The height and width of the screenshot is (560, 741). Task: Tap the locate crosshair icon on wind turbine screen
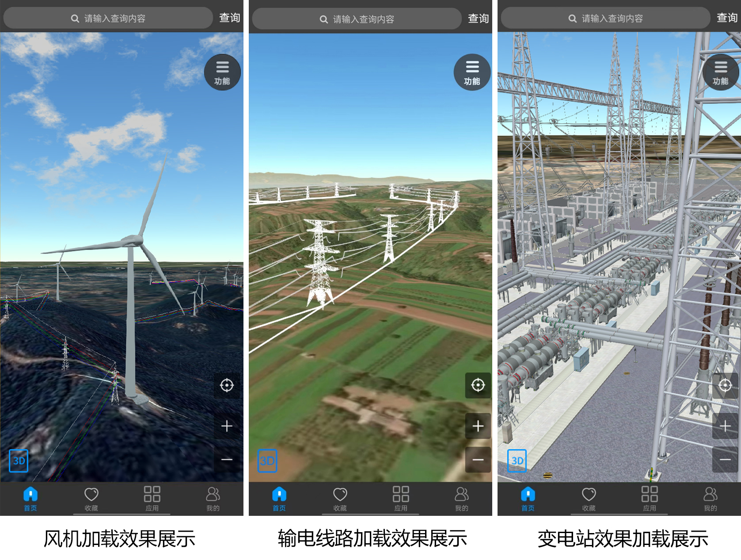pyautogui.click(x=227, y=386)
